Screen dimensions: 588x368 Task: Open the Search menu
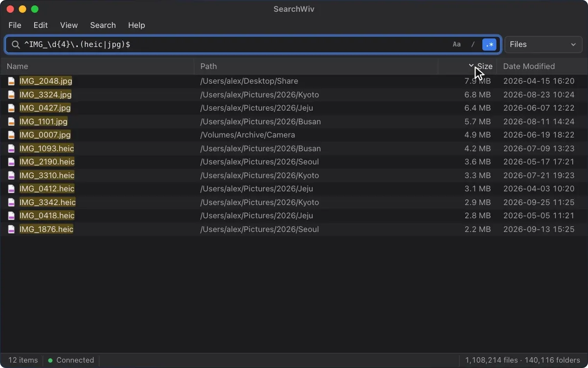(x=103, y=25)
